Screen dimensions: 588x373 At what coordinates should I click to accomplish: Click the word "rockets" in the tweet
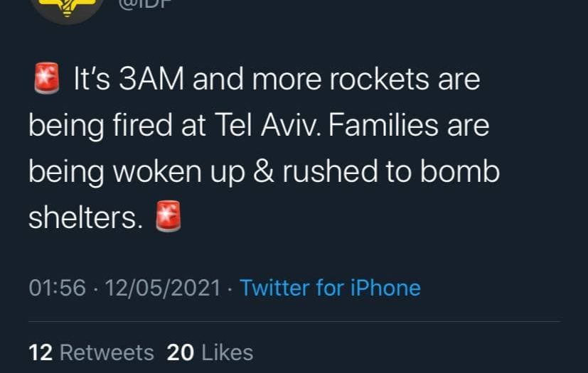click(370, 80)
